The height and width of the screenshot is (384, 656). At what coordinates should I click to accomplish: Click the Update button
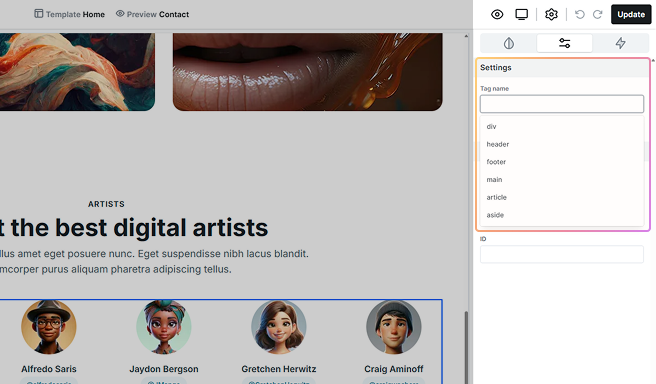click(631, 14)
